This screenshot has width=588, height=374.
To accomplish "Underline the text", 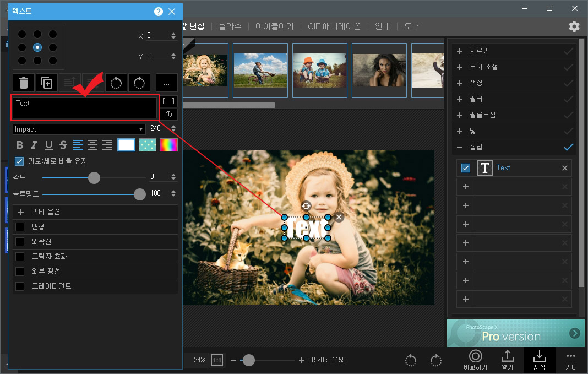I will click(x=49, y=145).
